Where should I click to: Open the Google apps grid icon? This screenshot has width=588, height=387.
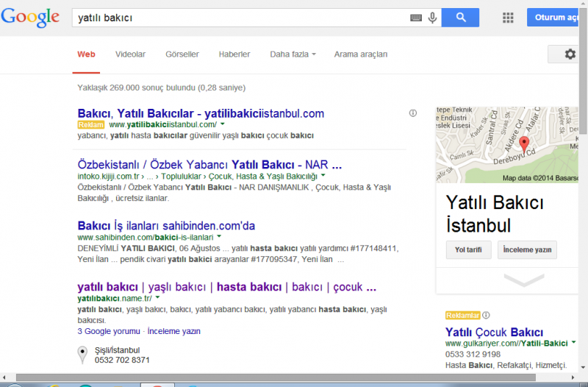click(508, 18)
